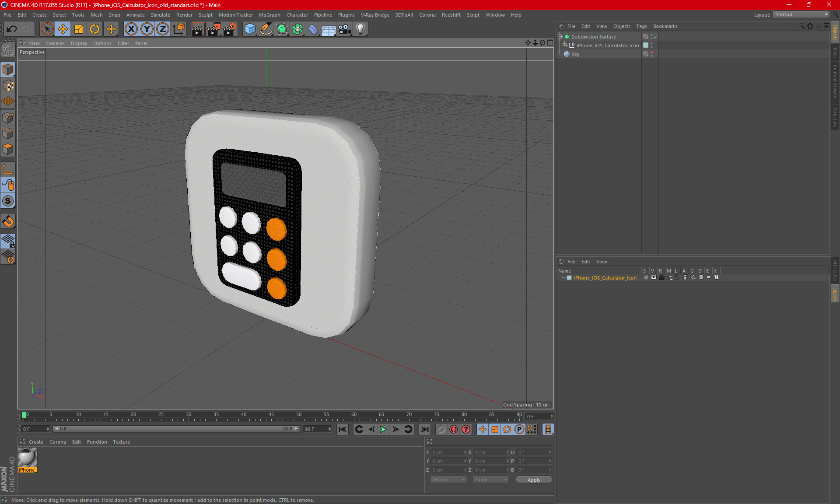This screenshot has width=840, height=504.
Task: Open the Character menu
Action: tap(297, 15)
